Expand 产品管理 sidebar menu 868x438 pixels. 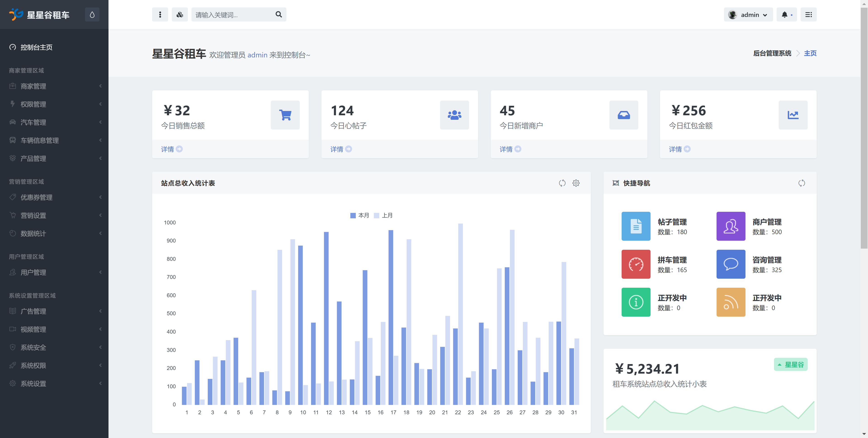coord(54,158)
